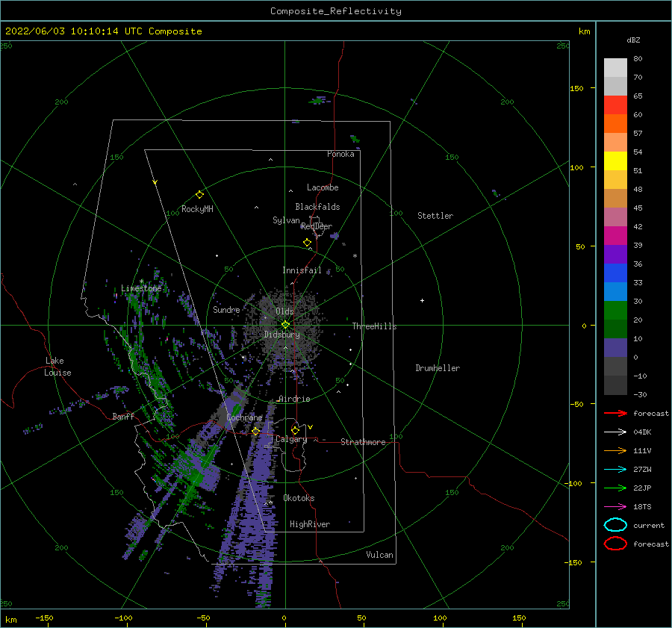Image resolution: width=672 pixels, height=628 pixels.
Task: Click the magenta swatch in dBZ legend
Action: [615, 236]
